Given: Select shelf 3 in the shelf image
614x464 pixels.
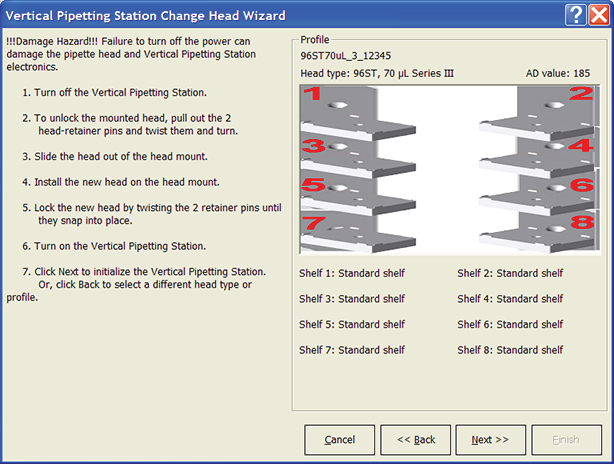Looking at the screenshot, I should pos(345,152).
